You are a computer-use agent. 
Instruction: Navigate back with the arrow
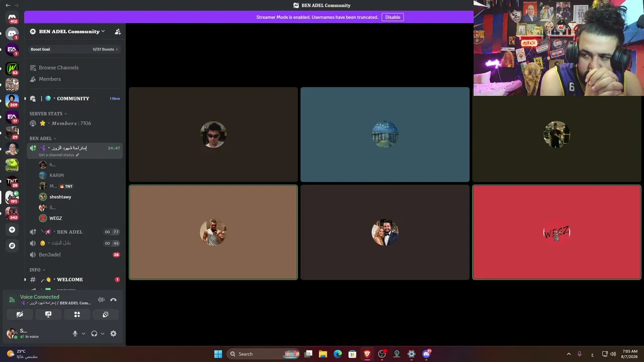[x=8, y=5]
